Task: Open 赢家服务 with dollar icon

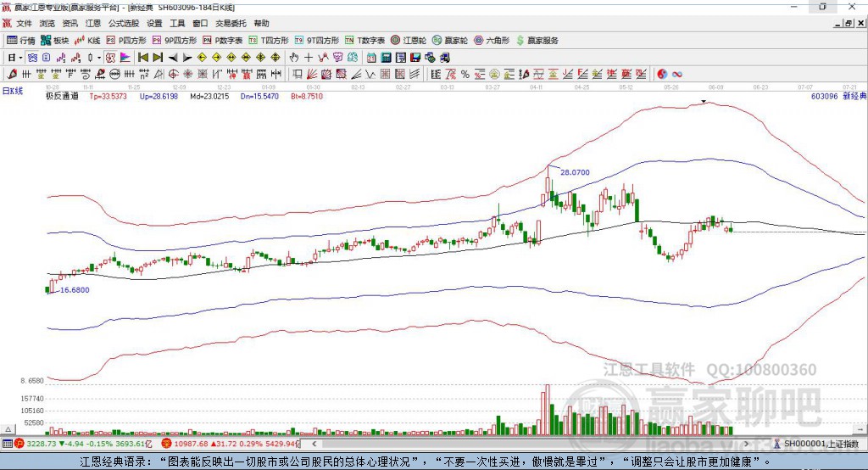Action: (x=537, y=41)
